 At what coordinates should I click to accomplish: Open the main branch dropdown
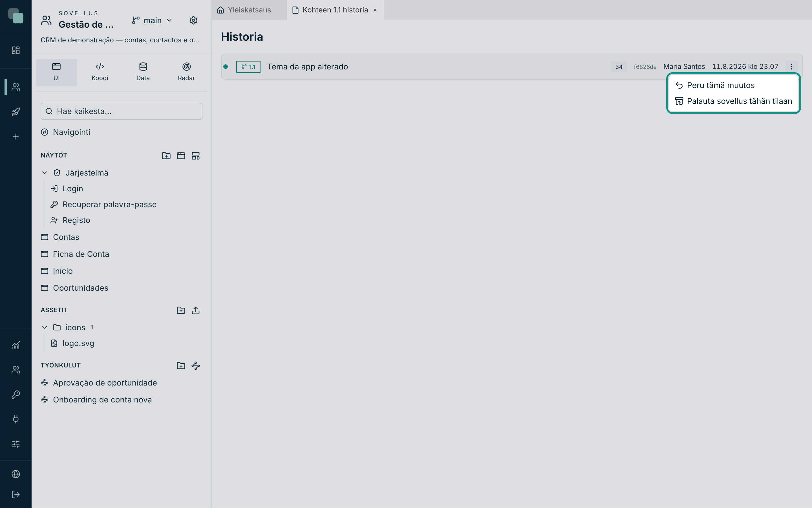(x=152, y=21)
